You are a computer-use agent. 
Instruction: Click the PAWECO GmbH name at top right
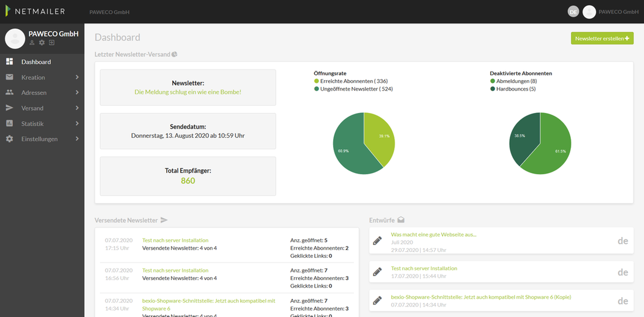[619, 12]
